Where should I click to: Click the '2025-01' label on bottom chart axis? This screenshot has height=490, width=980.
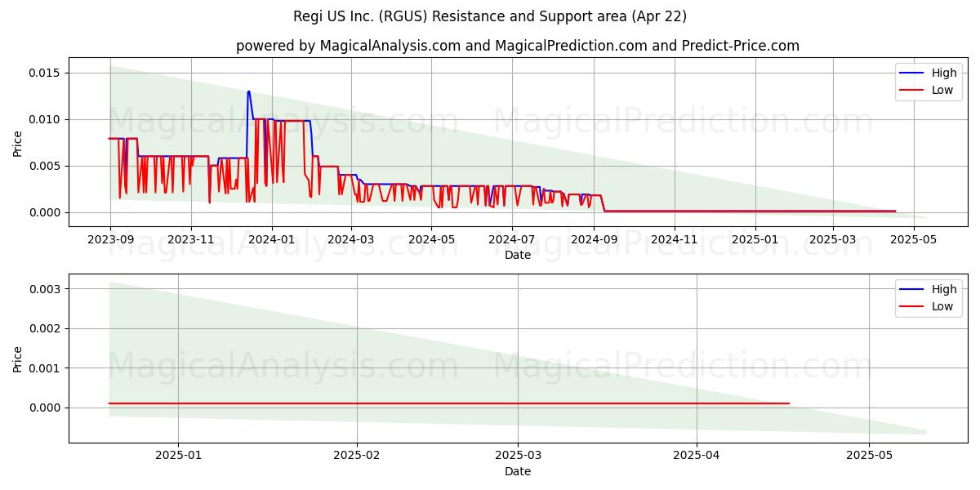click(x=178, y=457)
